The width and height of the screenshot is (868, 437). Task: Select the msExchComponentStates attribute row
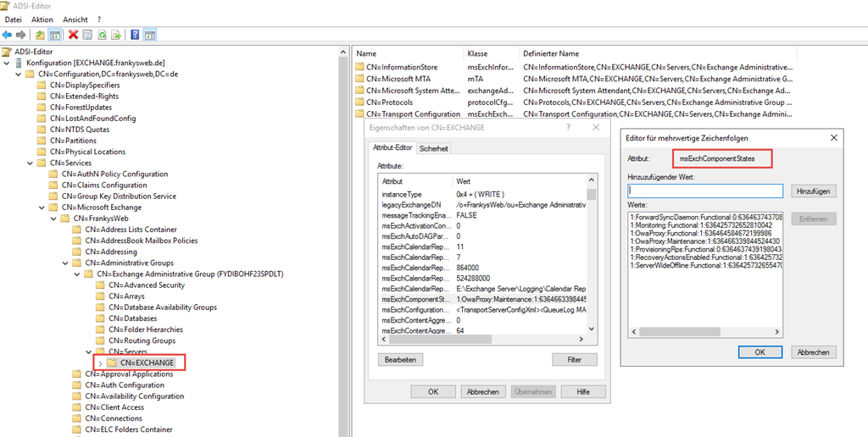tap(483, 299)
